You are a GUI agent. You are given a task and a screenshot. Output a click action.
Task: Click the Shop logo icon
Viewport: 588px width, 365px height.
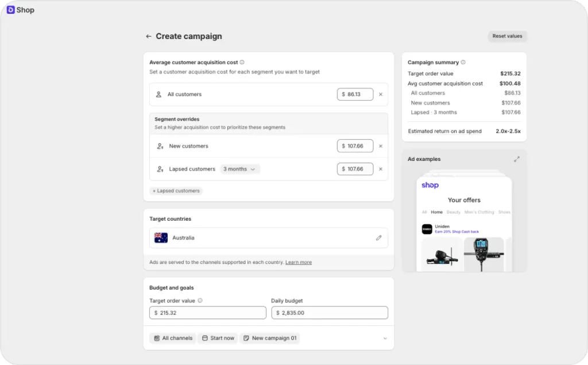(x=10, y=10)
